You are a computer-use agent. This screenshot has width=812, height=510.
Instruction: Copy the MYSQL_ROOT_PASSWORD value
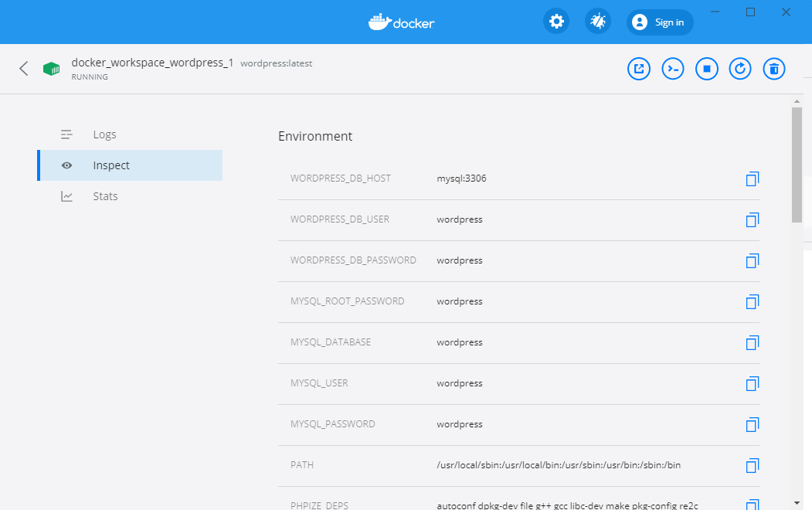[753, 302]
